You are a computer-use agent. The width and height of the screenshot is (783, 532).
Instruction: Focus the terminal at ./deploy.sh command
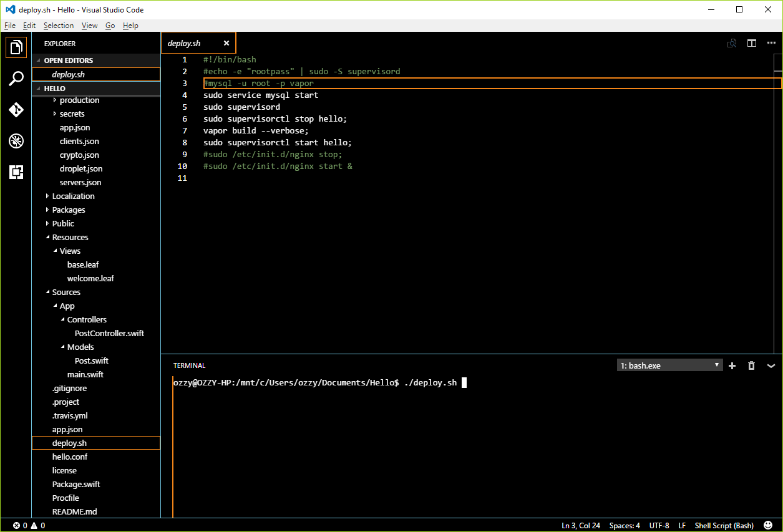coord(432,383)
